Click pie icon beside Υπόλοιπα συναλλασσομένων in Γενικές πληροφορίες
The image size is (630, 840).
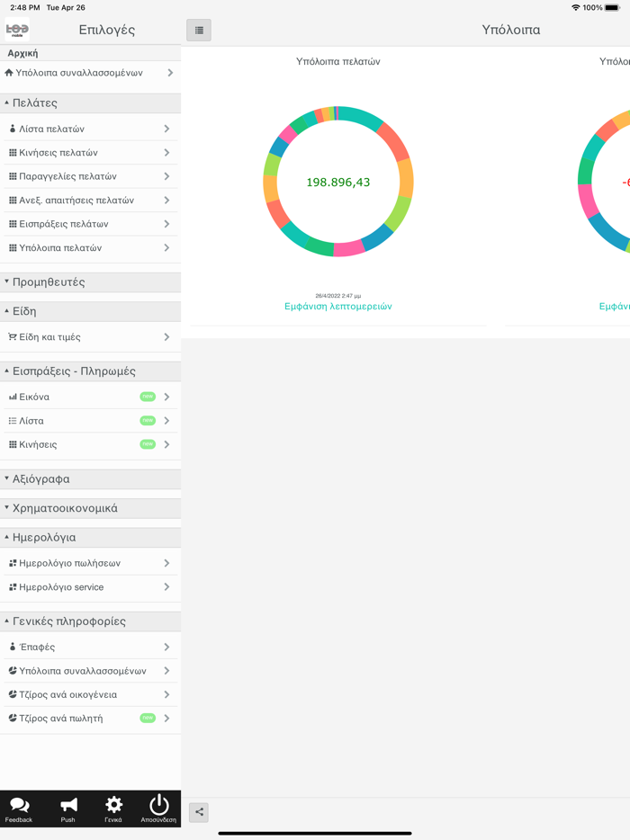click(x=13, y=671)
